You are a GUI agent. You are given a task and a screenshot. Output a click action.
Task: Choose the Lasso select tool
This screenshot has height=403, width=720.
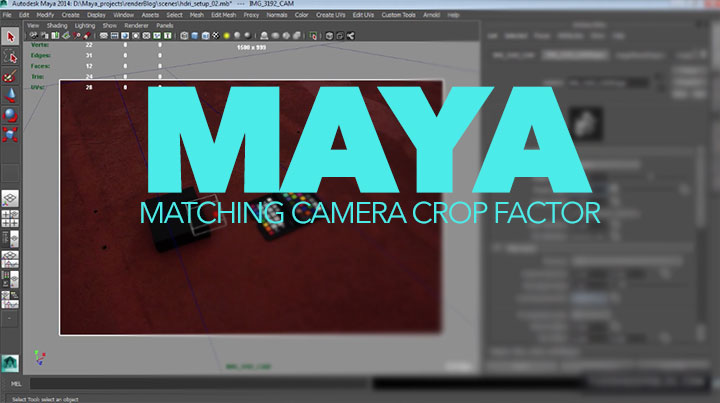coord(10,56)
